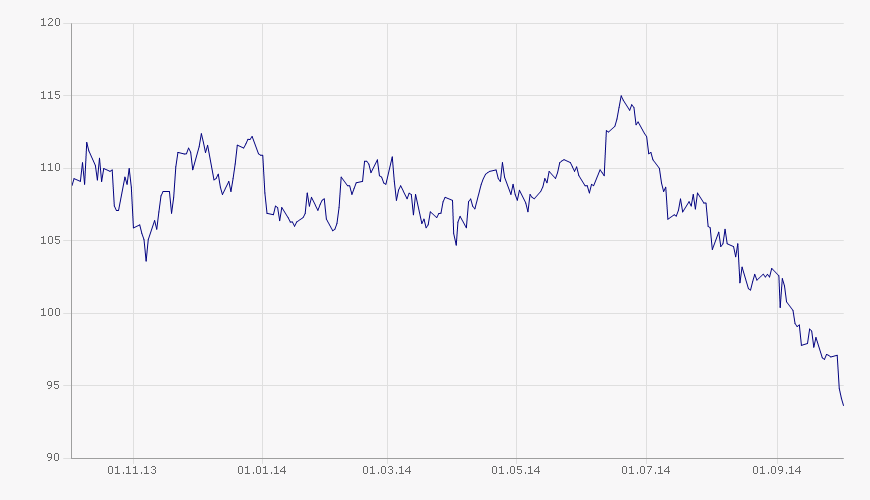Click the line's final lowest point below 95
The width and height of the screenshot is (870, 500).
click(x=843, y=405)
